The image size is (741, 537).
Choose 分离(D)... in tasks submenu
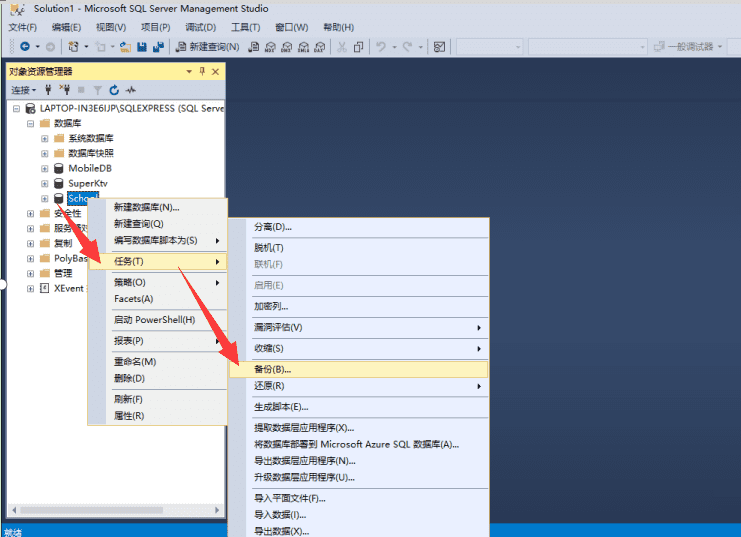point(359,227)
